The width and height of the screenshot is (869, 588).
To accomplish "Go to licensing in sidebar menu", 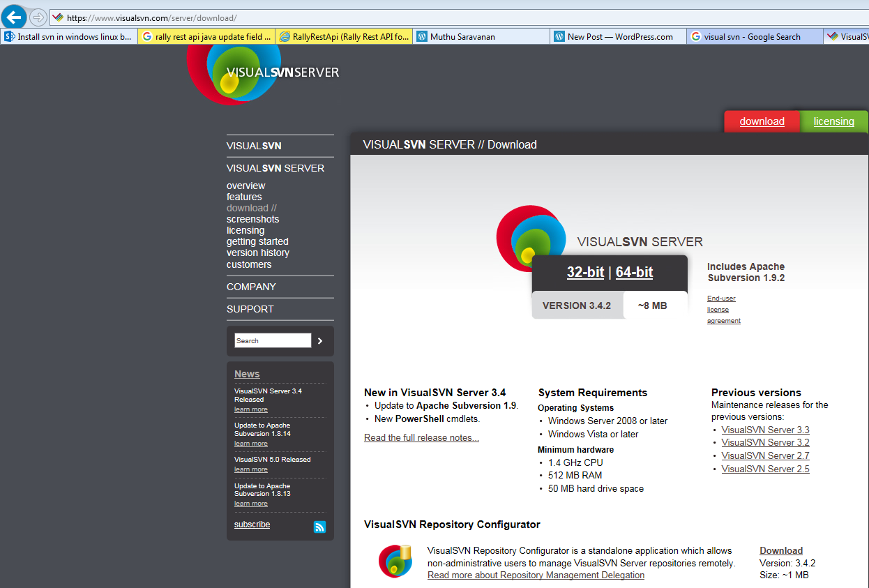I will pyautogui.click(x=245, y=230).
